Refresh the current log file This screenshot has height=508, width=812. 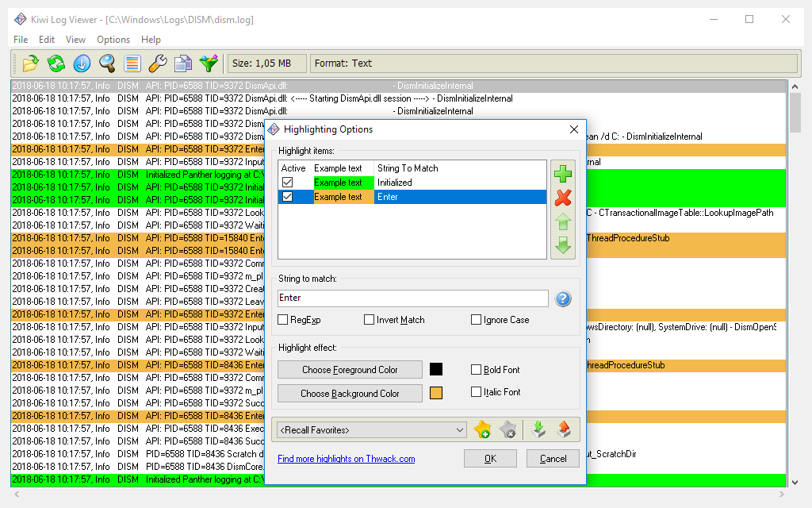56,63
